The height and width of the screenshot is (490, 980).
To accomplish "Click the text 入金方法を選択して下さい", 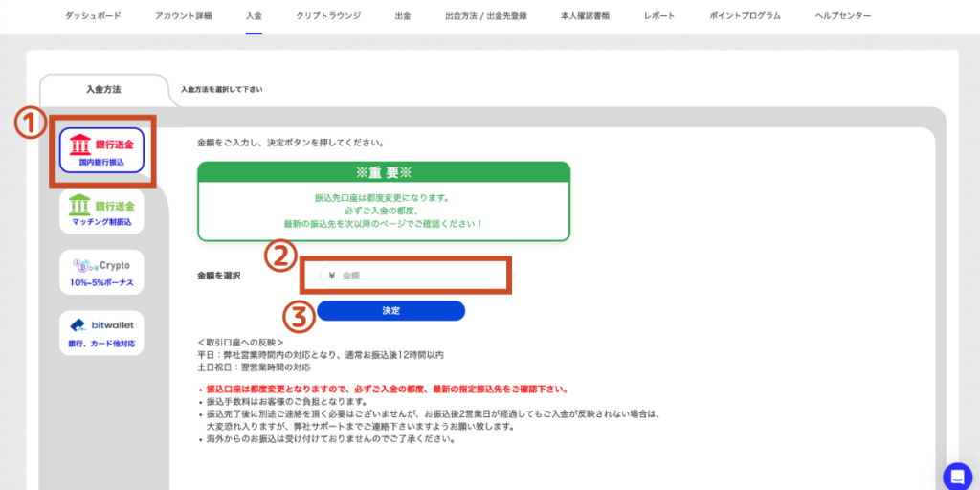I will (221, 89).
